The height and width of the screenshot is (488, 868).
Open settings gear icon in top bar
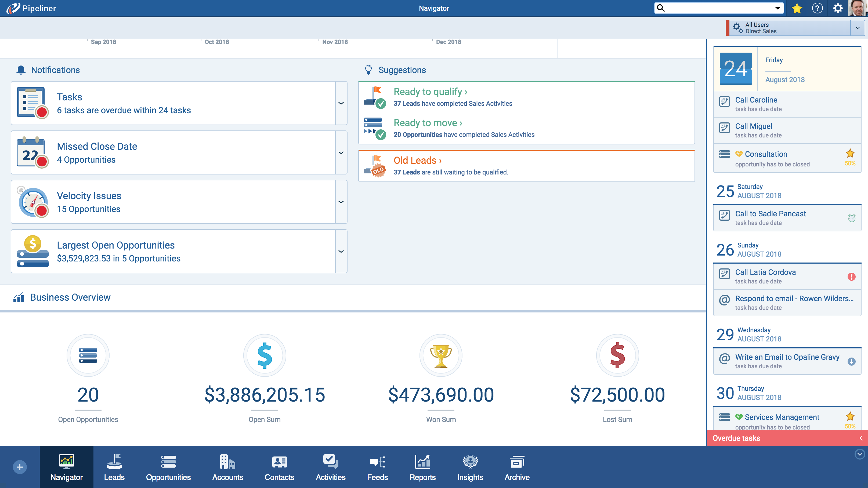tap(838, 8)
